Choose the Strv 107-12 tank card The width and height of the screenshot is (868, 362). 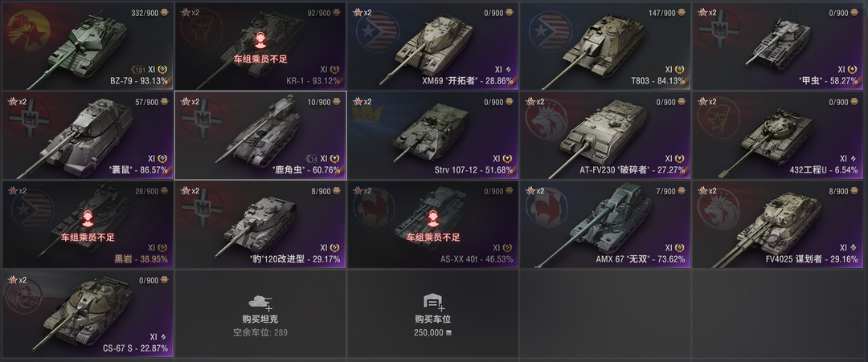[433, 136]
